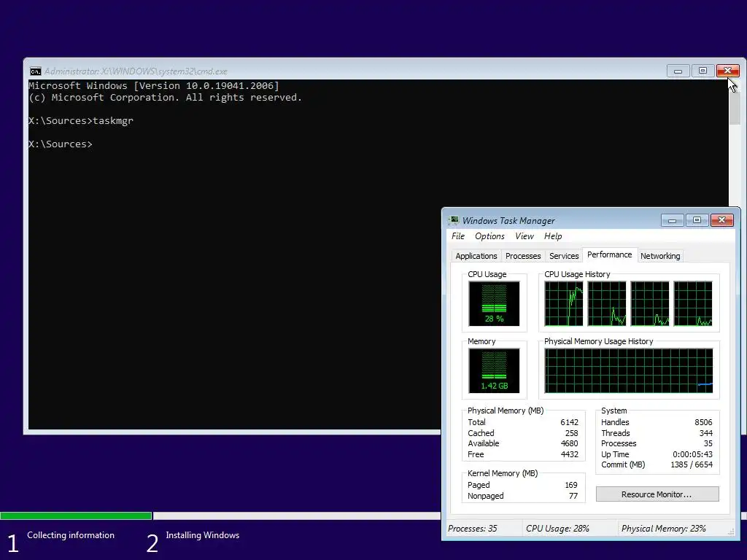Maximize the Windows Task Manager window
747x560 pixels.
pyautogui.click(x=697, y=220)
